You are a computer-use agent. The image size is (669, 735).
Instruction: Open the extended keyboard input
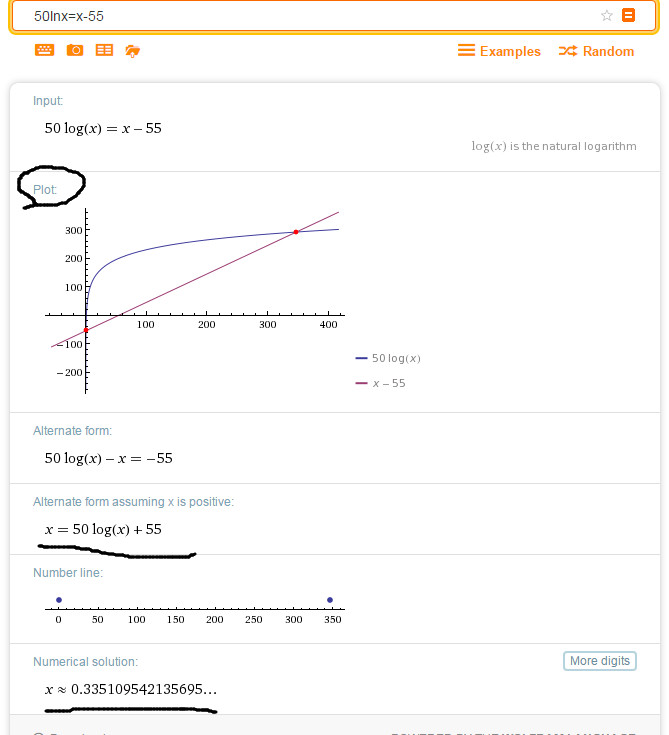[45, 50]
